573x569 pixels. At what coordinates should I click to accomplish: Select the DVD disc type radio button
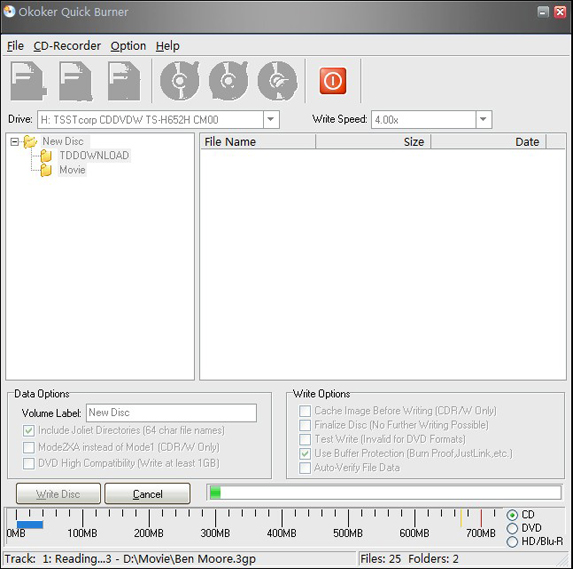tap(512, 528)
